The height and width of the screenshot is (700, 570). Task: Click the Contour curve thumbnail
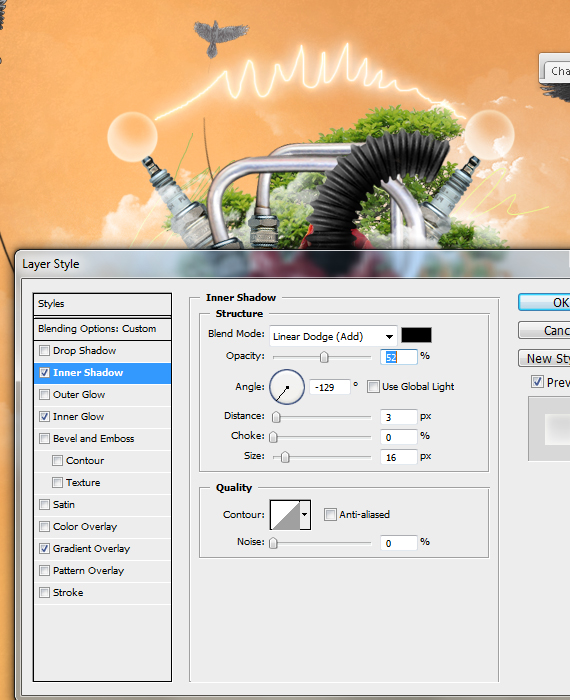[285, 515]
